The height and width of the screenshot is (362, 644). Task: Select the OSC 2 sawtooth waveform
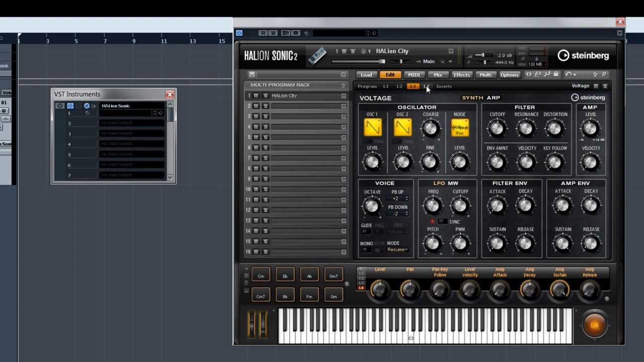(x=403, y=128)
